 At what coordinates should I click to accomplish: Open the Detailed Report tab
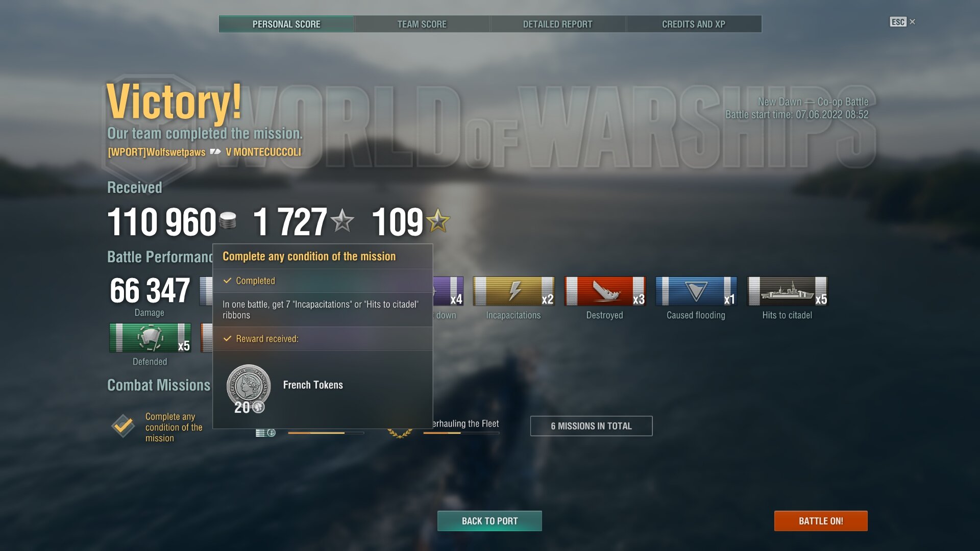(558, 24)
